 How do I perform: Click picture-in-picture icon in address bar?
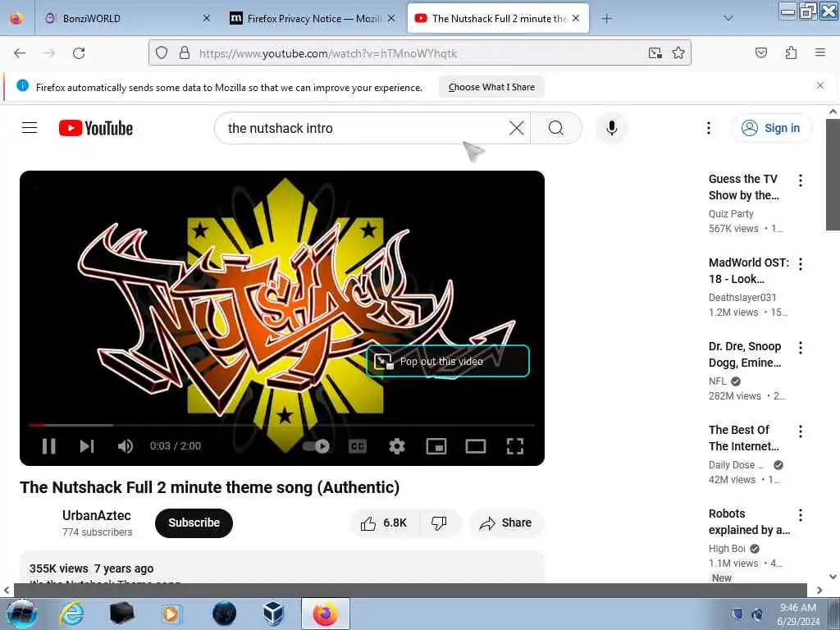(x=655, y=53)
